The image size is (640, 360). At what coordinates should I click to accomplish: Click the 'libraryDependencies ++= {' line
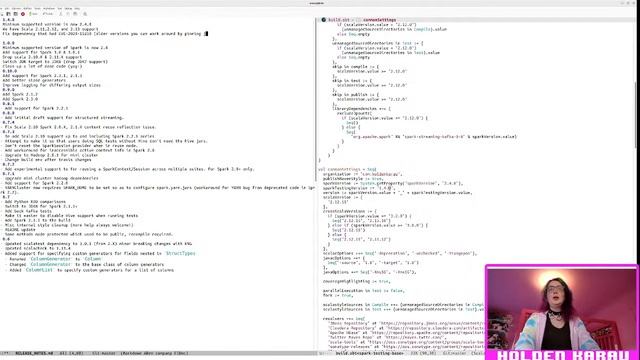pos(361,109)
